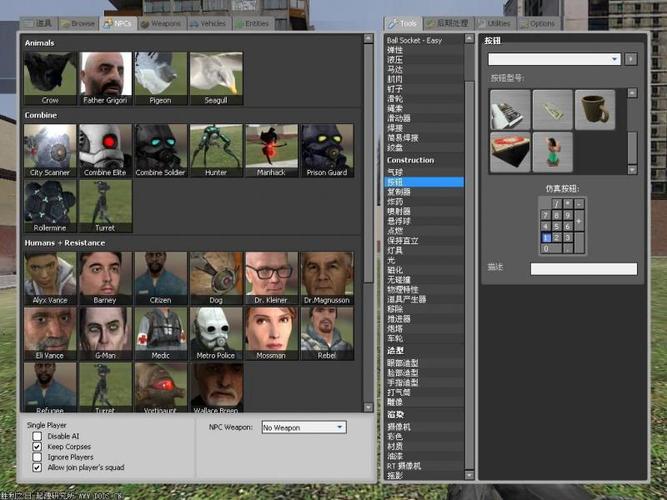Spawn Dr. Kleiner
The height and width of the screenshot is (500, 667).
coord(271,278)
